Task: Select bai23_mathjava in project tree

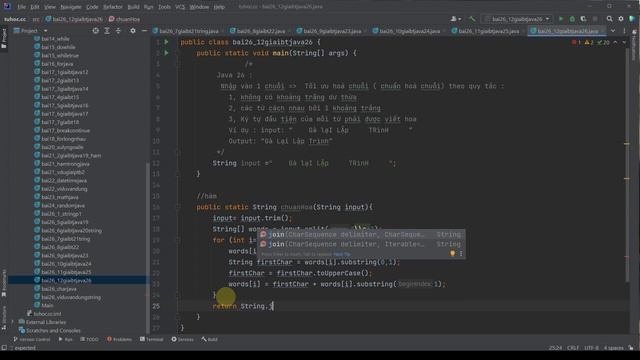Action: (60, 197)
